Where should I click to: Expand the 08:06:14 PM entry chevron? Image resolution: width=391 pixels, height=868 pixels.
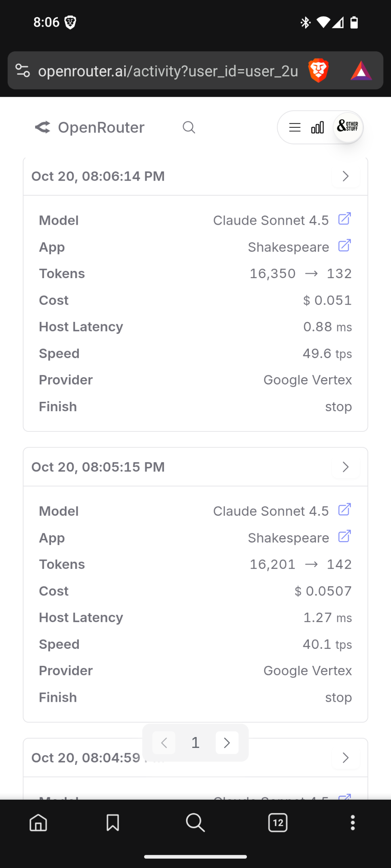(x=345, y=176)
